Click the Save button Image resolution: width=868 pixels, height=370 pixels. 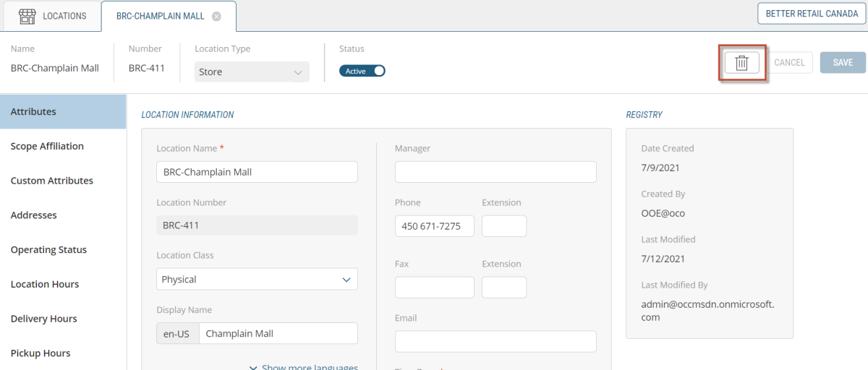point(843,63)
